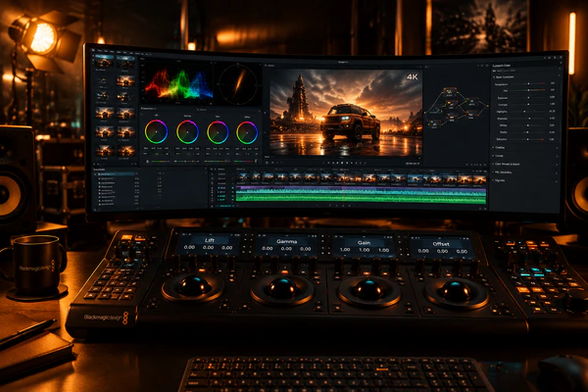Viewport: 588px width, 392px height.
Task: Click the red playhead on the timeline
Action: click(344, 187)
